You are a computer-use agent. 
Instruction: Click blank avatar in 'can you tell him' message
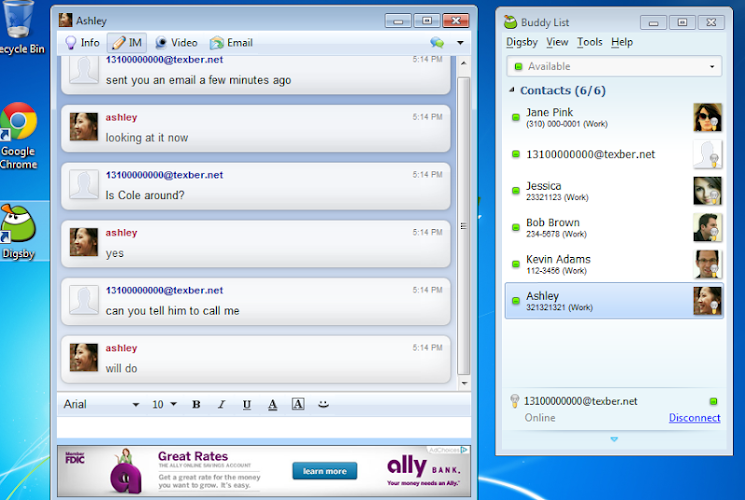pos(84,299)
